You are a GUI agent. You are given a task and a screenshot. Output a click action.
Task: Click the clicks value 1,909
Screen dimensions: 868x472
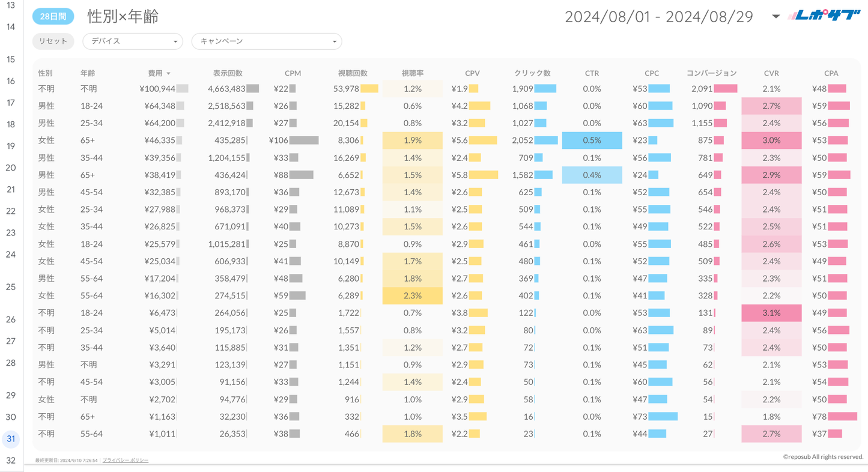(x=523, y=89)
